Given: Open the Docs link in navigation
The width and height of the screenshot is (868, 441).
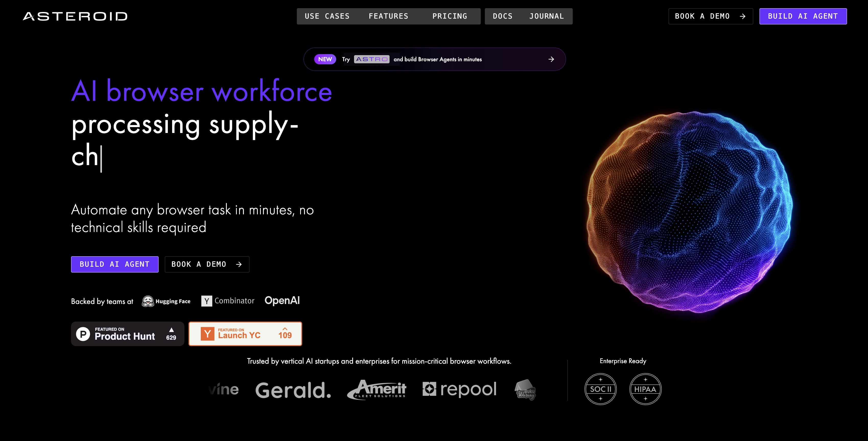Looking at the screenshot, I should click(x=502, y=16).
